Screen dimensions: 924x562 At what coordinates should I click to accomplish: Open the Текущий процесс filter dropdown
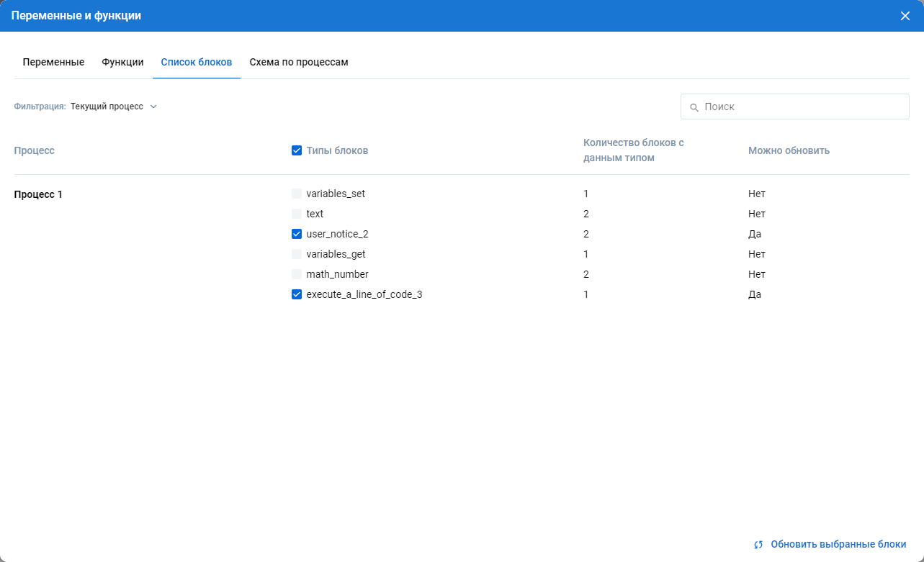(x=114, y=106)
